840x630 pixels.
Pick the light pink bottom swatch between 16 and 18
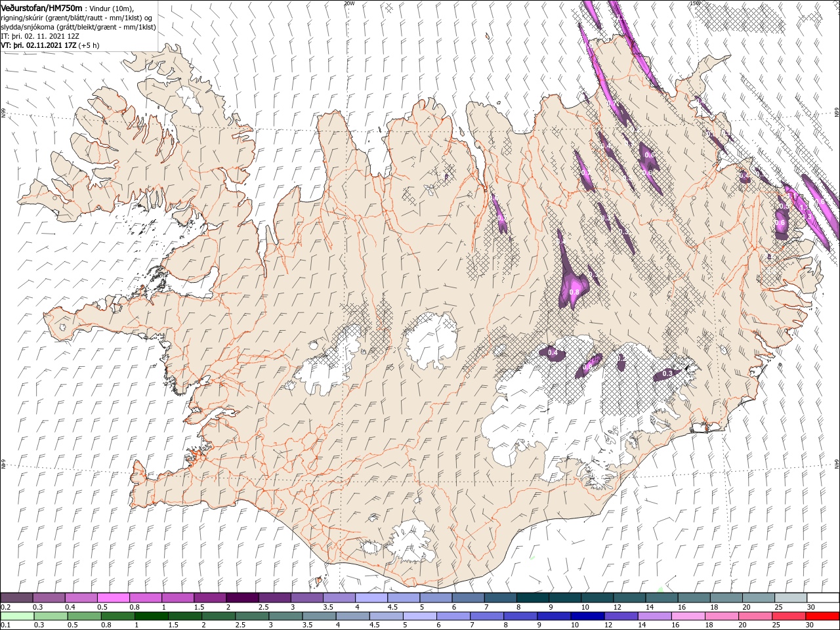[x=688, y=616]
